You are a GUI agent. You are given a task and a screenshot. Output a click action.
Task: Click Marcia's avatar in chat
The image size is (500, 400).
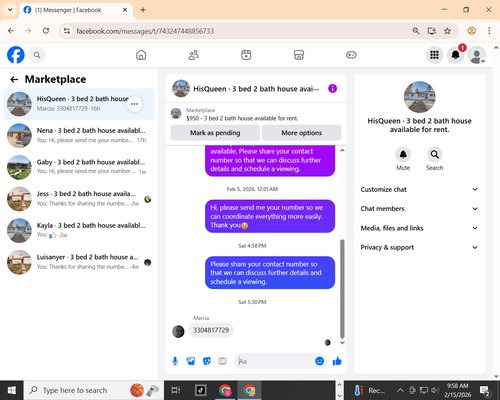(178, 331)
